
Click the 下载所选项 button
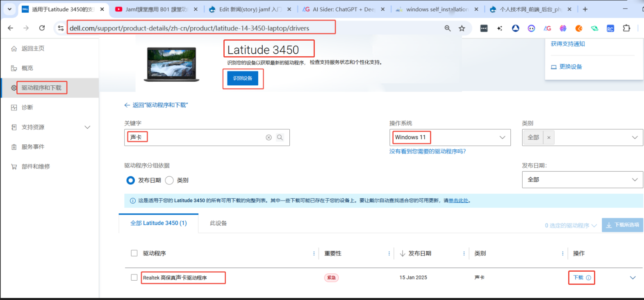click(x=622, y=225)
